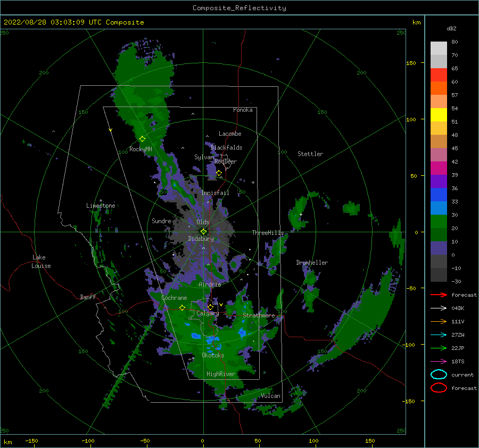Click the green 22JP arrow legend icon

click(439, 348)
